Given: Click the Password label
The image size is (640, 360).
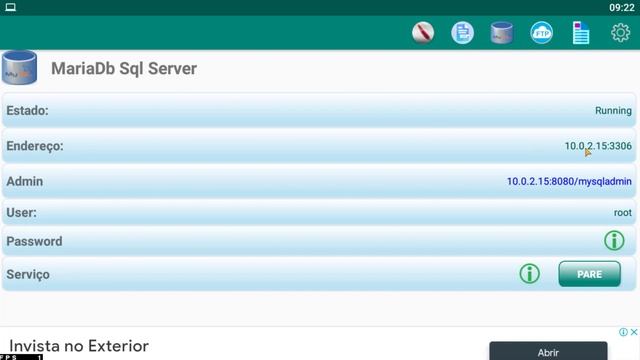Looking at the screenshot, I should 34,241.
